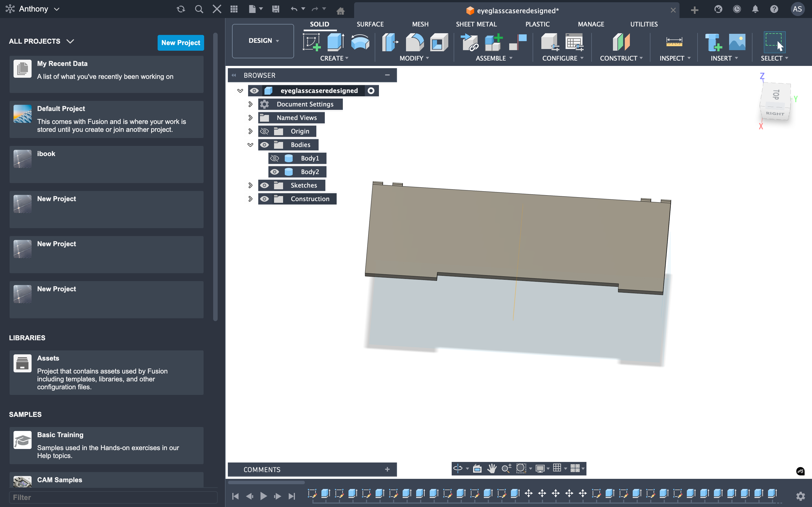This screenshot has width=812, height=507.
Task: Open the Insert Fastener tool
Action: (x=713, y=42)
